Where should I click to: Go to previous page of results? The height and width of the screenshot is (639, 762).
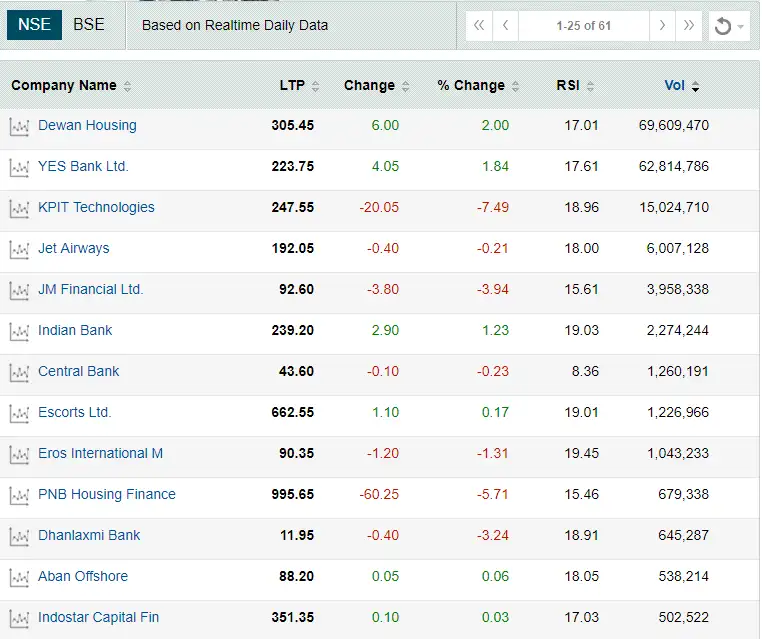pyautogui.click(x=505, y=25)
